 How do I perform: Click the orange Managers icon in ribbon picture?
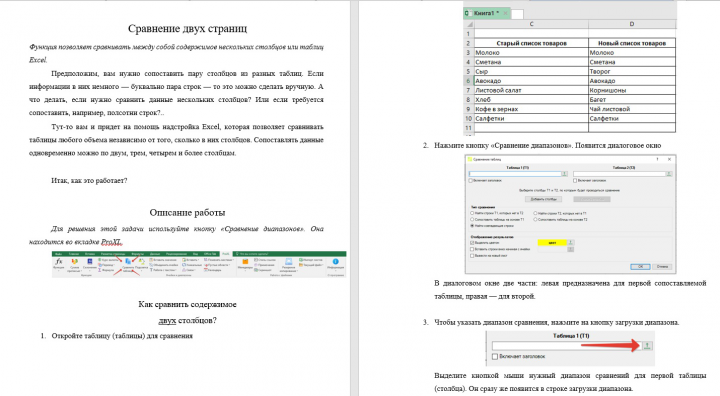tap(245, 261)
